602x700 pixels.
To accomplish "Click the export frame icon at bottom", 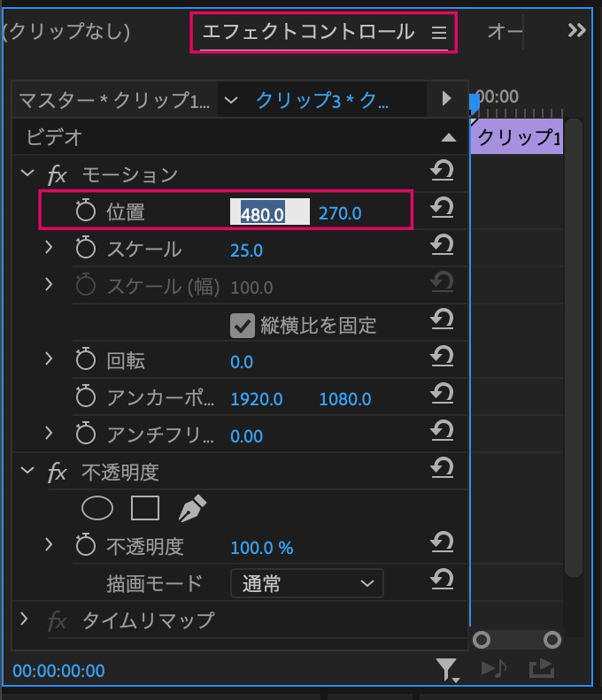I will pyautogui.click(x=542, y=669).
